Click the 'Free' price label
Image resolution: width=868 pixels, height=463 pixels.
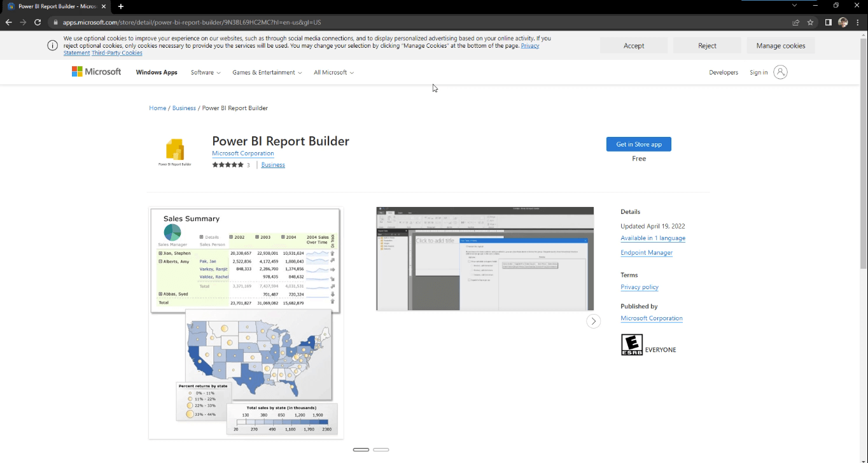tap(639, 159)
